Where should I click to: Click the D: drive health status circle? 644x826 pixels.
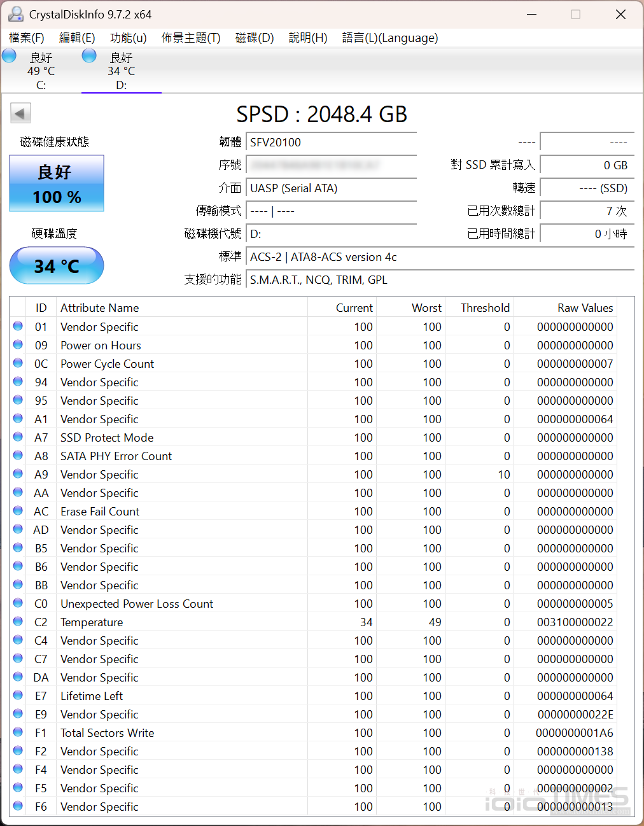pos(89,55)
